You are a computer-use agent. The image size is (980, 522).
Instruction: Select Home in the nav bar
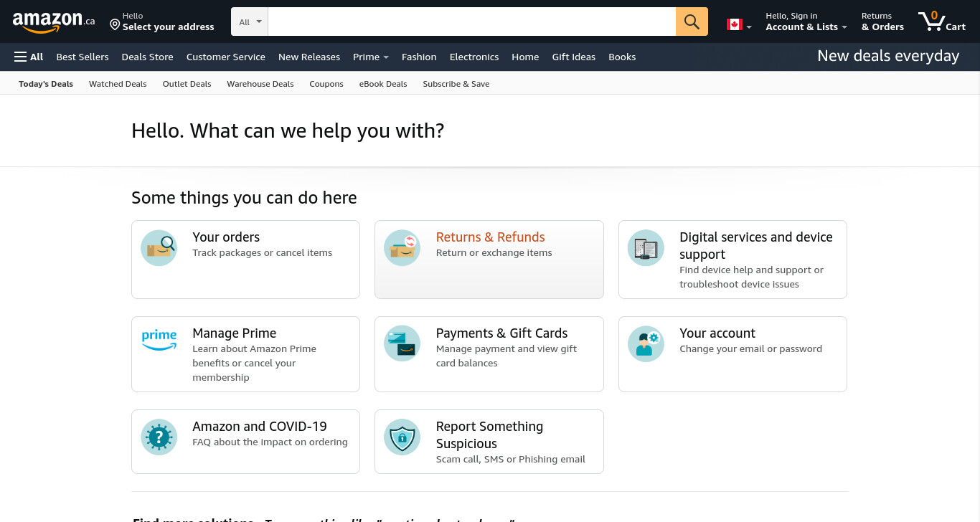[x=525, y=57]
